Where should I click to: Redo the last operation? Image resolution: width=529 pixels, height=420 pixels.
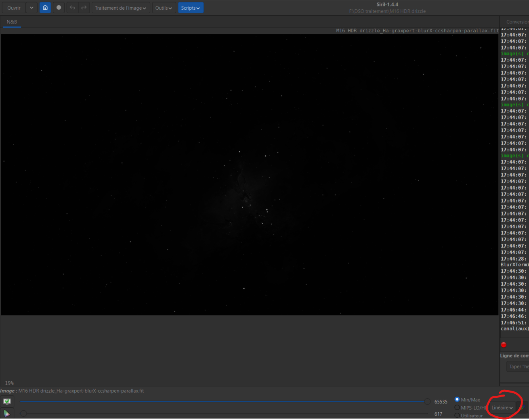coord(84,8)
